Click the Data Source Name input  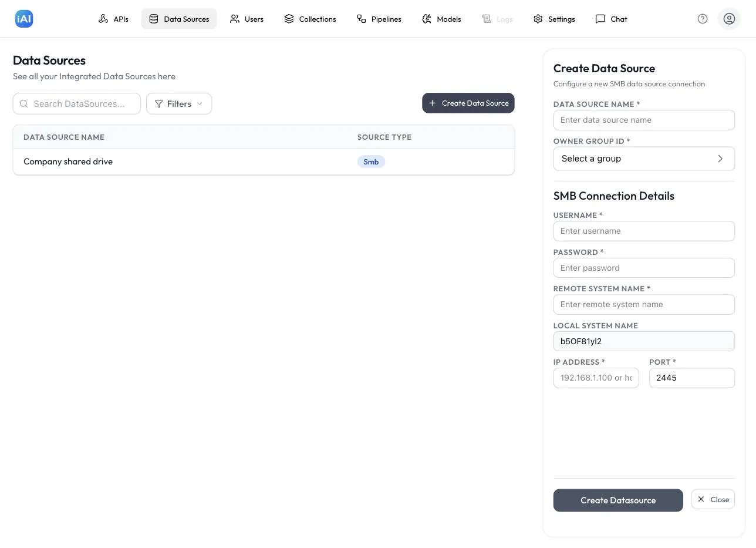[644, 120]
